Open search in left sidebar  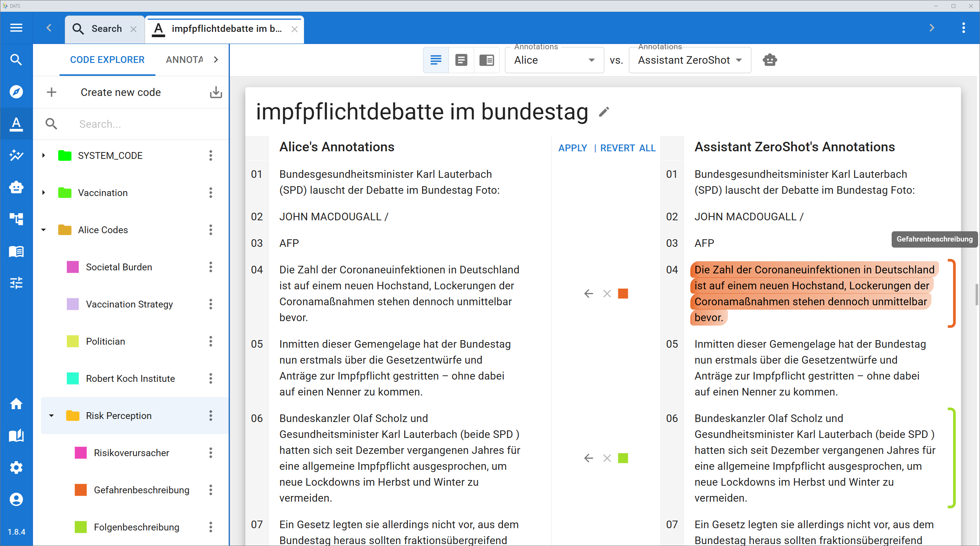[16, 60]
